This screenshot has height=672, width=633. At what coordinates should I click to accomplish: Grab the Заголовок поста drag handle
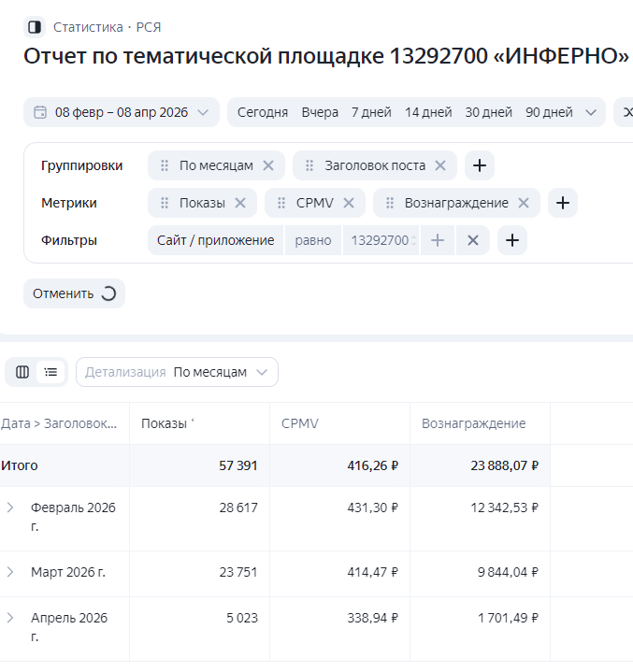[309, 165]
